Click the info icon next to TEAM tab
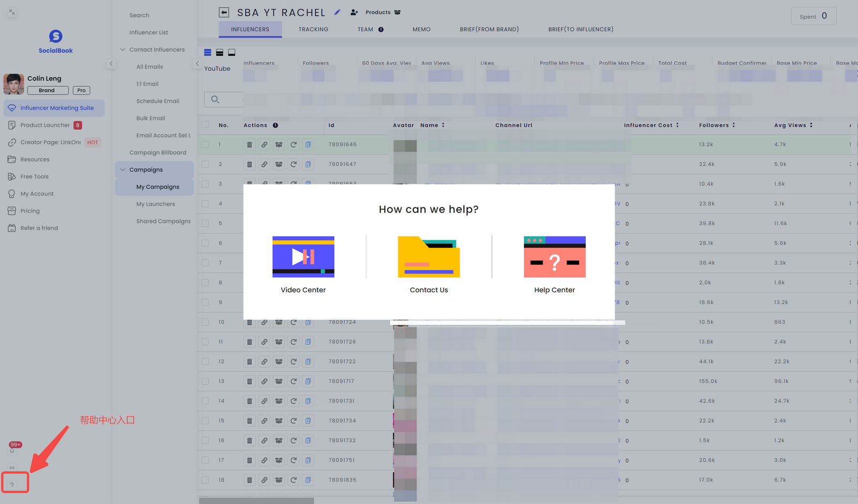Viewport: 858px width, 504px height. (381, 29)
